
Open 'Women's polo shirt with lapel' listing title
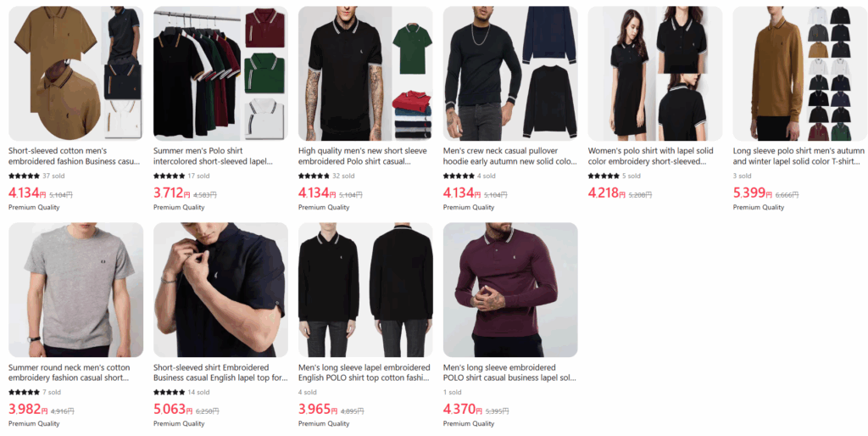[x=650, y=156]
